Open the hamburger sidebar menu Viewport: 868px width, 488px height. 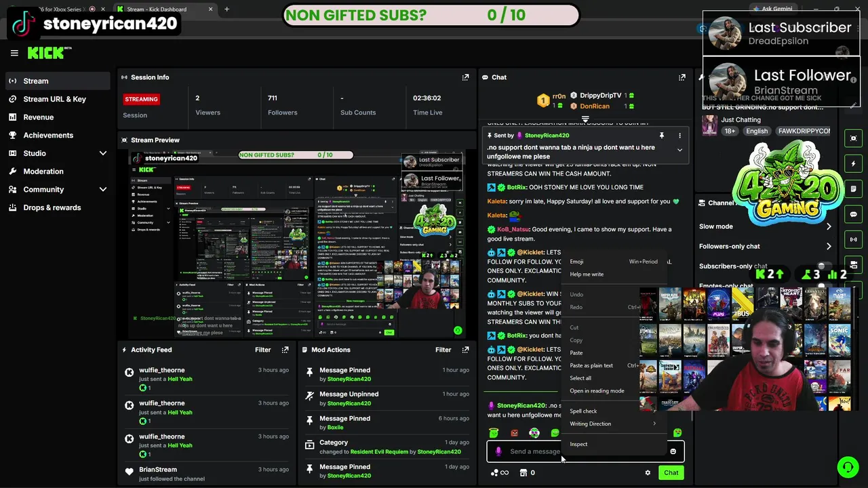(x=14, y=53)
